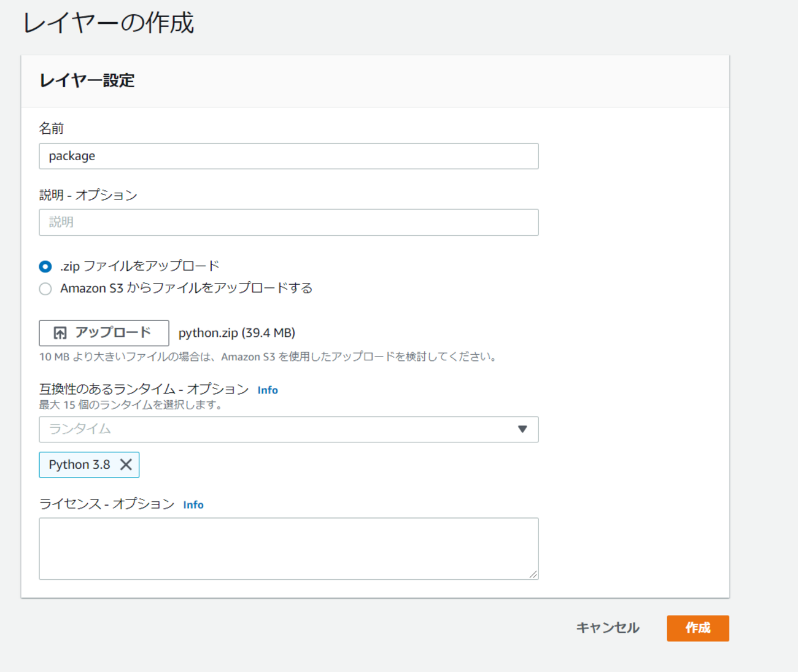Click the python.zip (39.4 MB) file name
The image size is (798, 672).
coord(237,333)
